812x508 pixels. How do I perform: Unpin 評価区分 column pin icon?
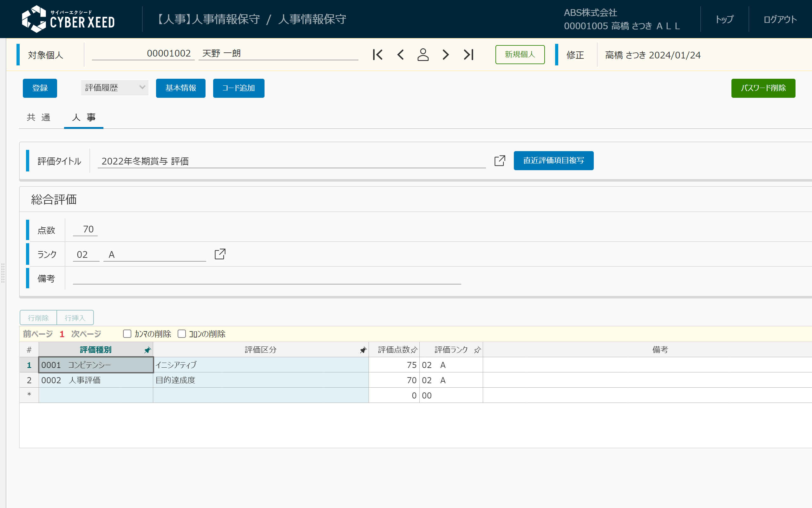click(363, 350)
